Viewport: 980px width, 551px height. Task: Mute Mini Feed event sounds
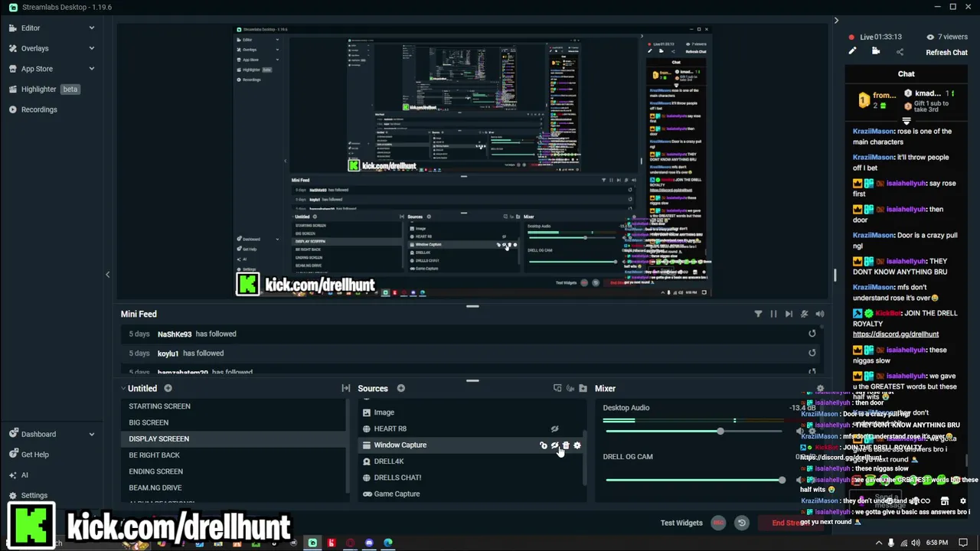[x=819, y=314]
